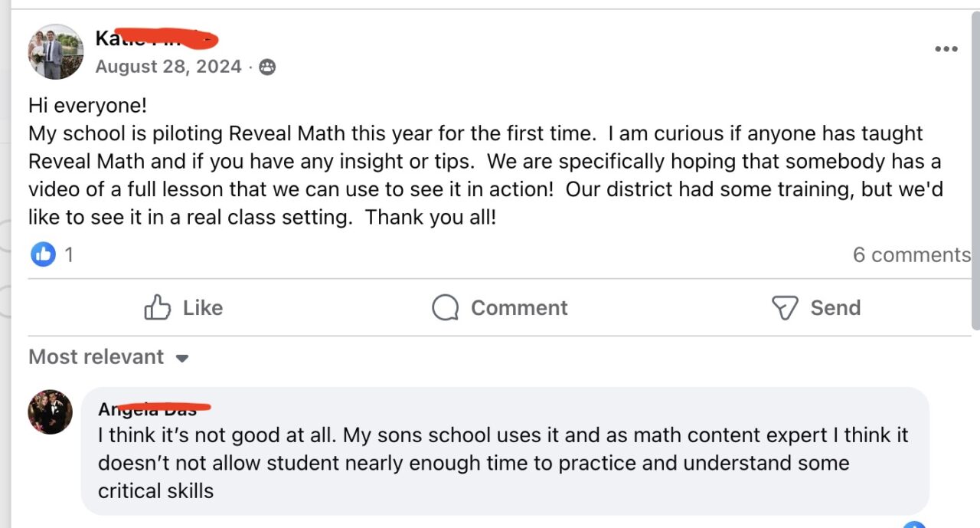Click the partial blue reaction badge under comment

(x=915, y=525)
